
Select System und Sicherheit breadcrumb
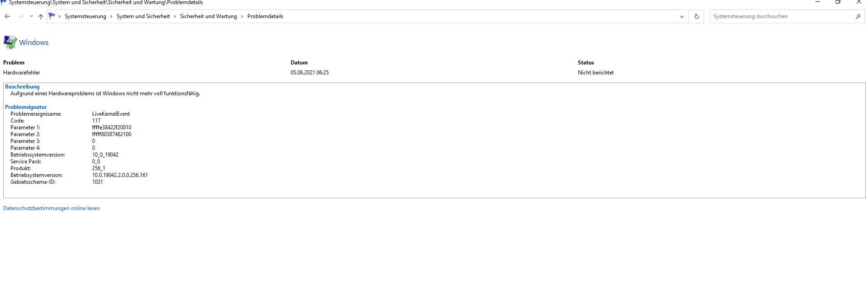click(x=143, y=16)
